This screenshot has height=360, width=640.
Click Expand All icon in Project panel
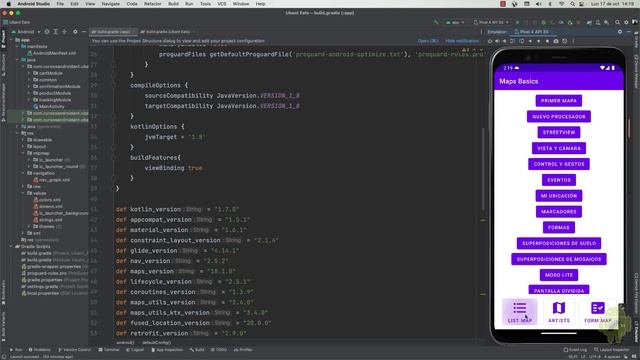56,31
